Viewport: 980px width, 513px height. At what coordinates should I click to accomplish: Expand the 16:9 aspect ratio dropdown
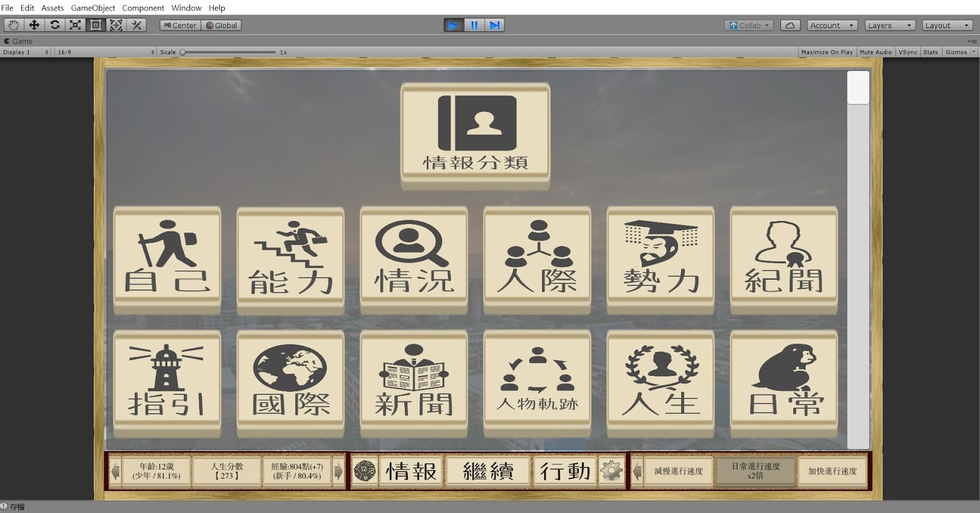105,52
